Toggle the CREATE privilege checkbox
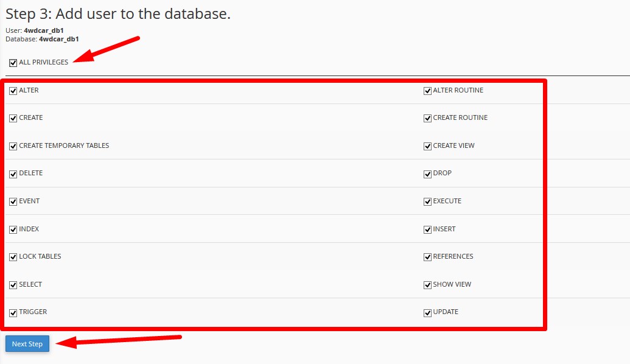Viewport: 630px width, 364px height. point(13,118)
